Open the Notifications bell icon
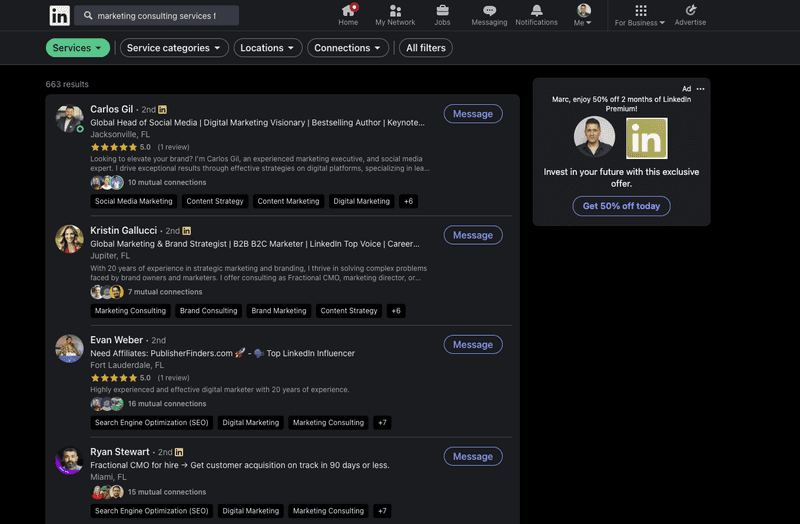The height and width of the screenshot is (524, 800). 537,11
